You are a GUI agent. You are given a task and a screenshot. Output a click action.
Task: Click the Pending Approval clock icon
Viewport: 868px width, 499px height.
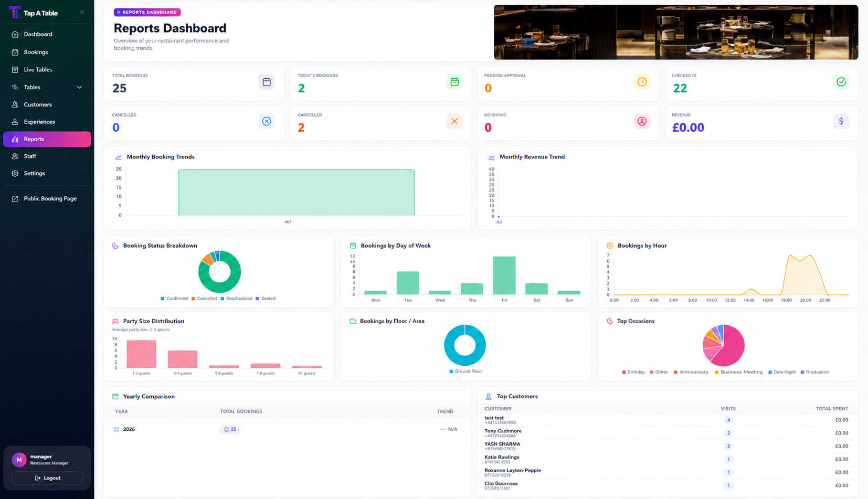(642, 82)
